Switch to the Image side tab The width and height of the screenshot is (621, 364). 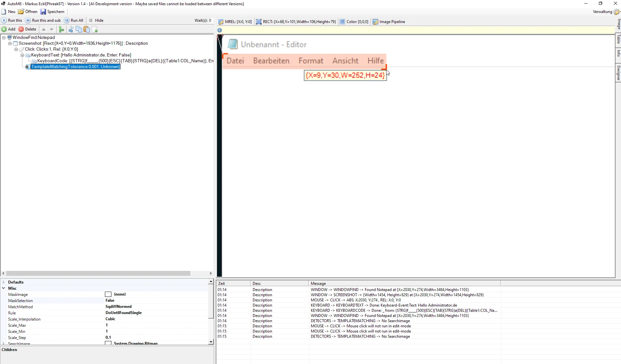pyautogui.click(x=618, y=24)
